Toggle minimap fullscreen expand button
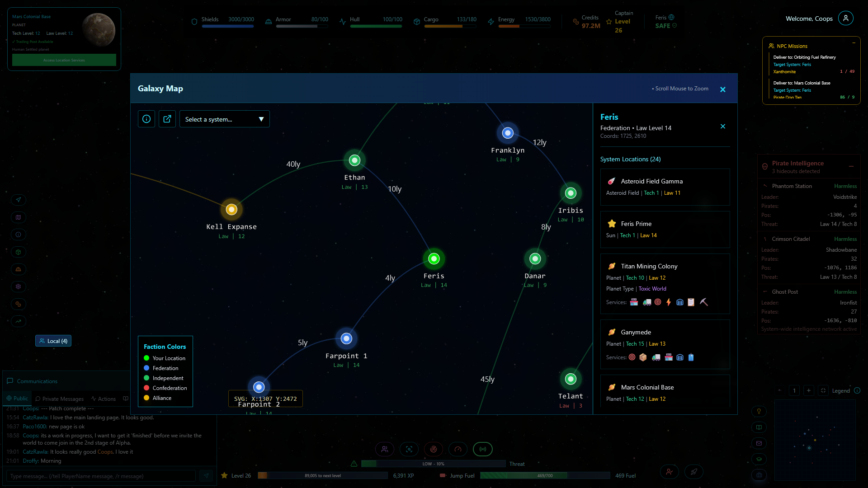 pyautogui.click(x=823, y=391)
